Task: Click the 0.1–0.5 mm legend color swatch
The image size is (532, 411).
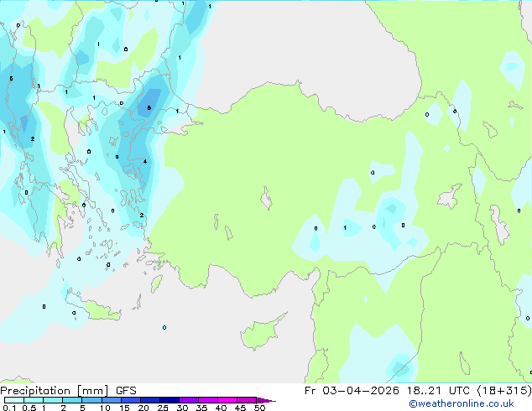Action: click(14, 400)
